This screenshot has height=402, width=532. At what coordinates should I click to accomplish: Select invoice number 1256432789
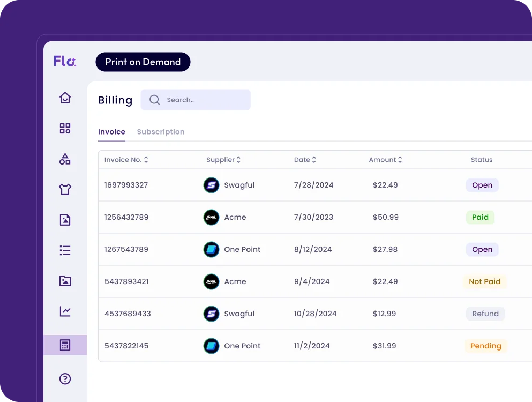[126, 217]
